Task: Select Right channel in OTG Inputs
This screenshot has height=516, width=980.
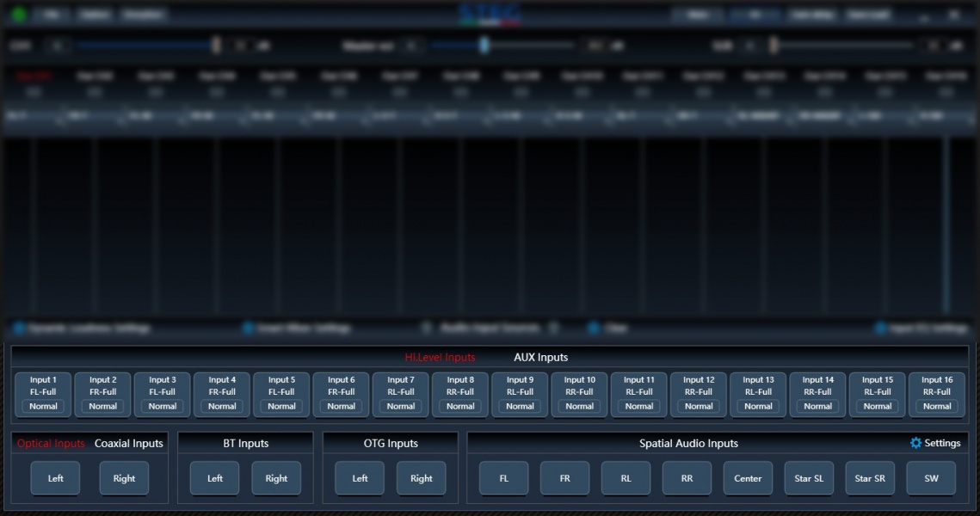Action: pos(422,478)
